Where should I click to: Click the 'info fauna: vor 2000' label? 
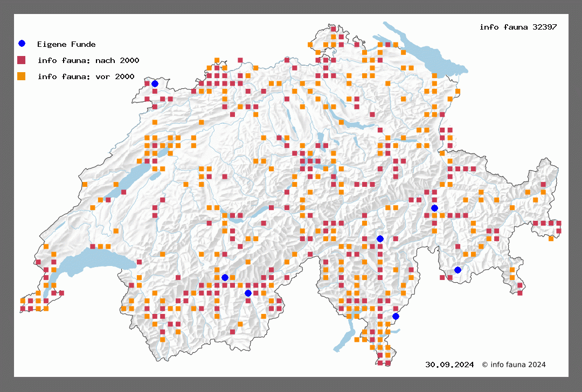[86, 76]
